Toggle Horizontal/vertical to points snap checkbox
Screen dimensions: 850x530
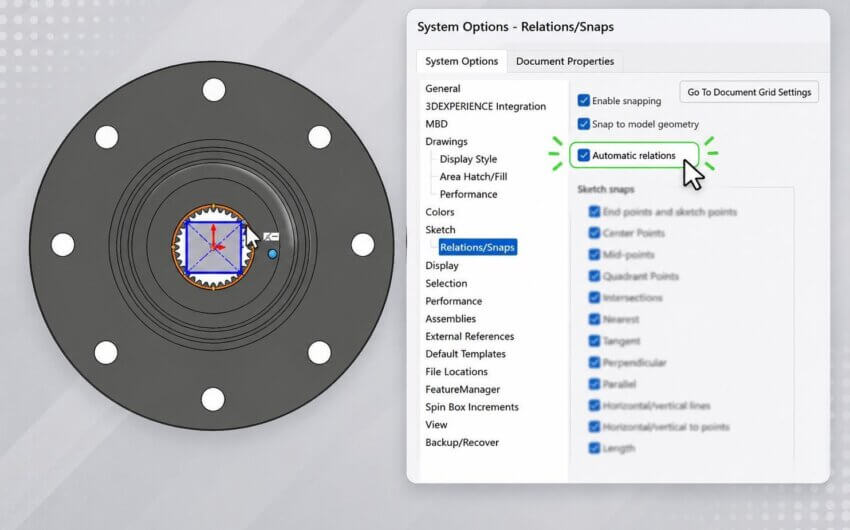click(594, 426)
